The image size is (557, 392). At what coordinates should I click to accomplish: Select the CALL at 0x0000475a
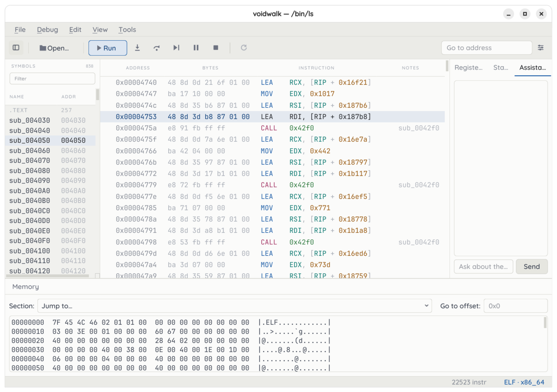point(272,128)
